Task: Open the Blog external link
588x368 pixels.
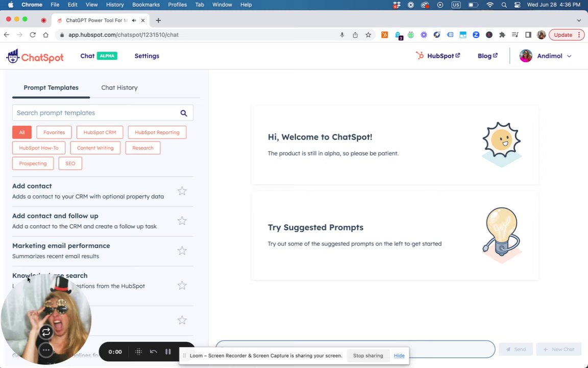Action: 487,56
